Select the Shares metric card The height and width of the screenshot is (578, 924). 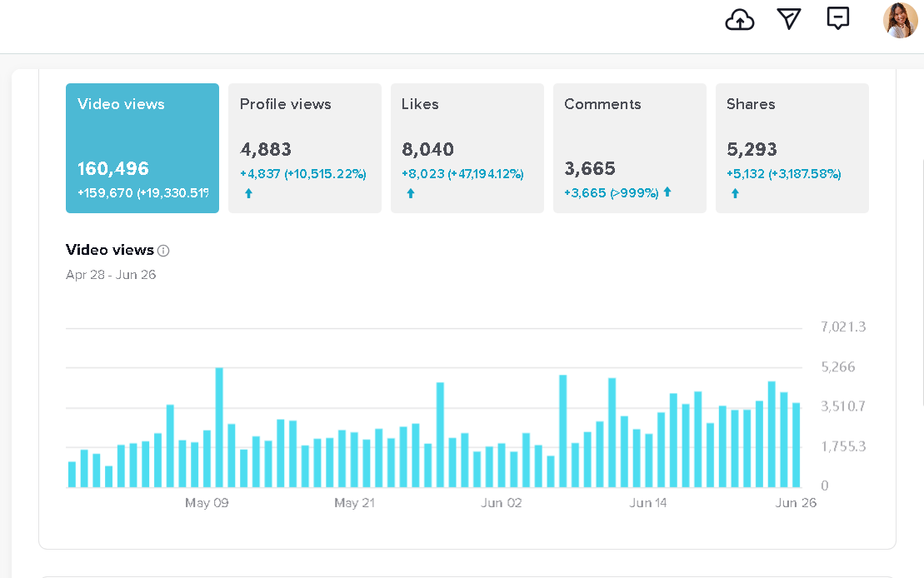pos(792,147)
